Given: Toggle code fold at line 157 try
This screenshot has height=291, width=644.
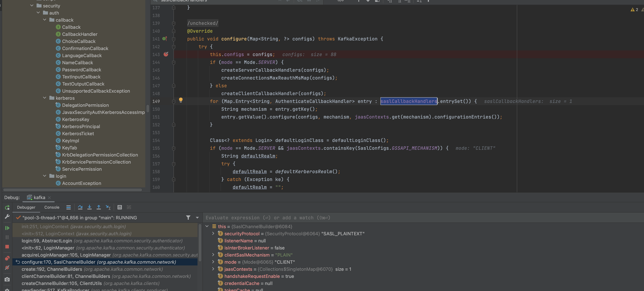Looking at the screenshot, I should [174, 164].
